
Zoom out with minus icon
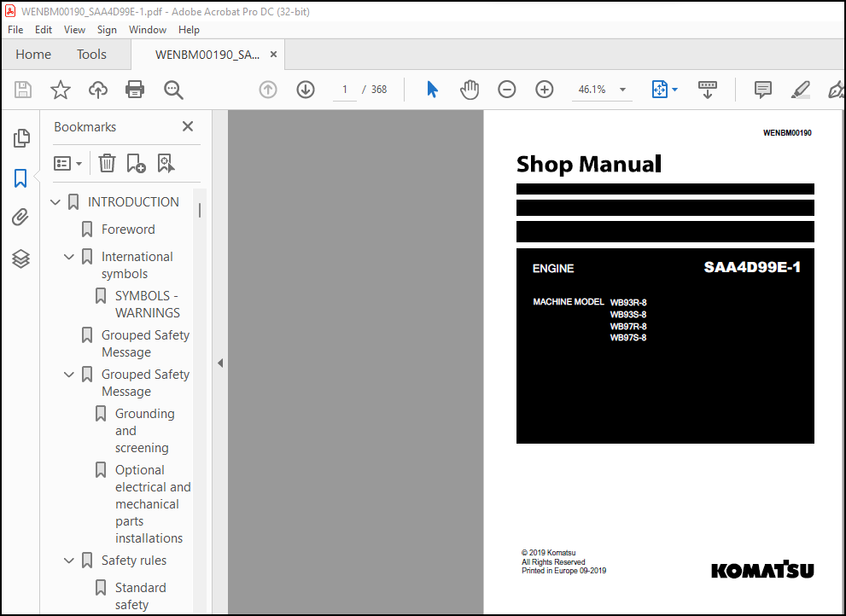coord(506,90)
